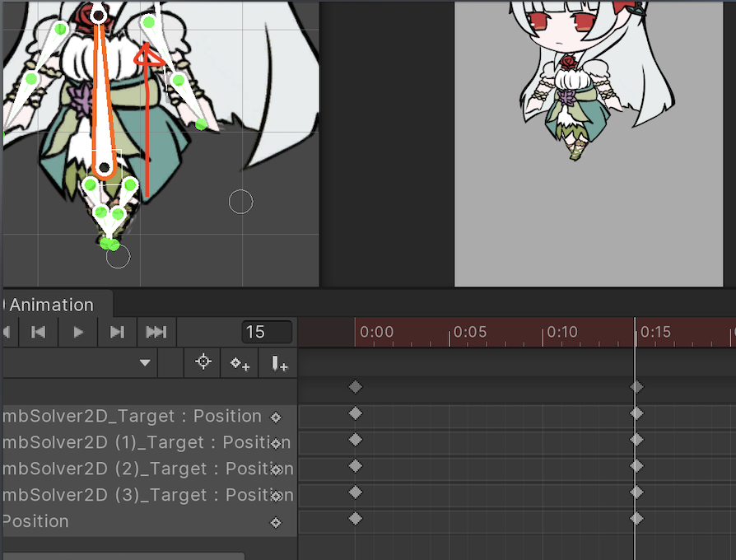Select the LimbSolver2D (1)_Target : Position row

pos(149,443)
